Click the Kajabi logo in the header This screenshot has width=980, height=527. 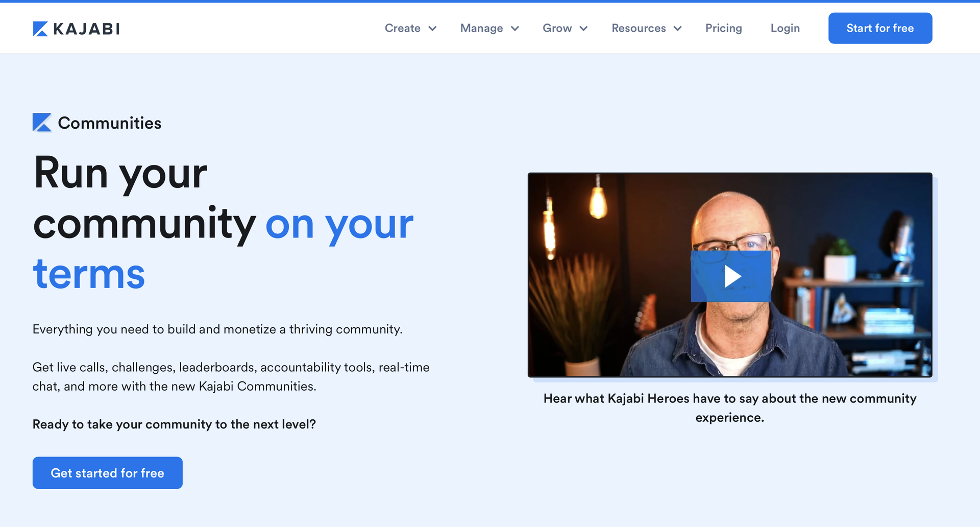[x=76, y=29]
